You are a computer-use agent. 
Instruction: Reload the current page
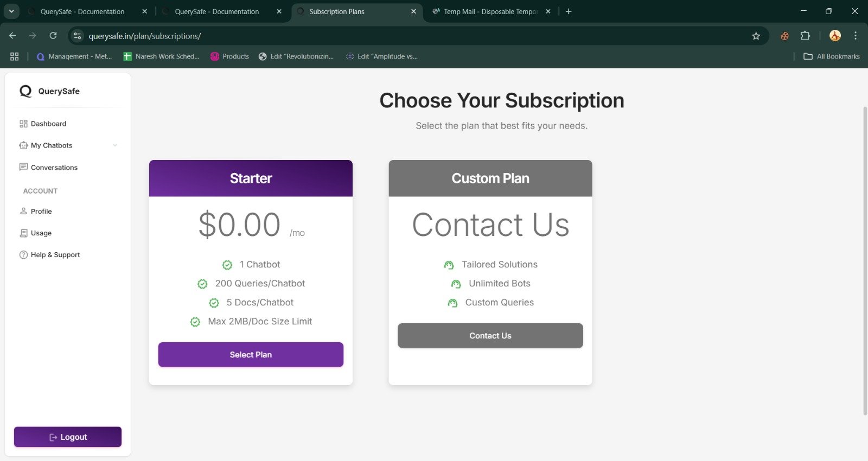tap(53, 36)
